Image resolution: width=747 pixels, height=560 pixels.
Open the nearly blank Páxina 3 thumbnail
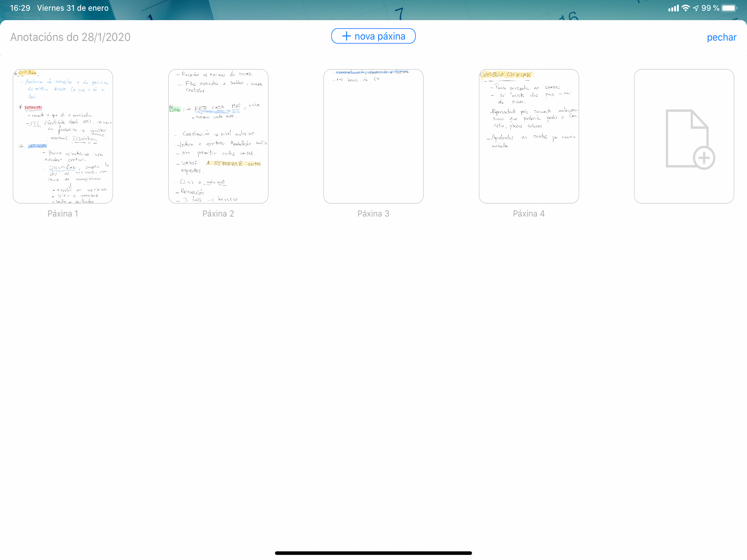[x=373, y=136]
